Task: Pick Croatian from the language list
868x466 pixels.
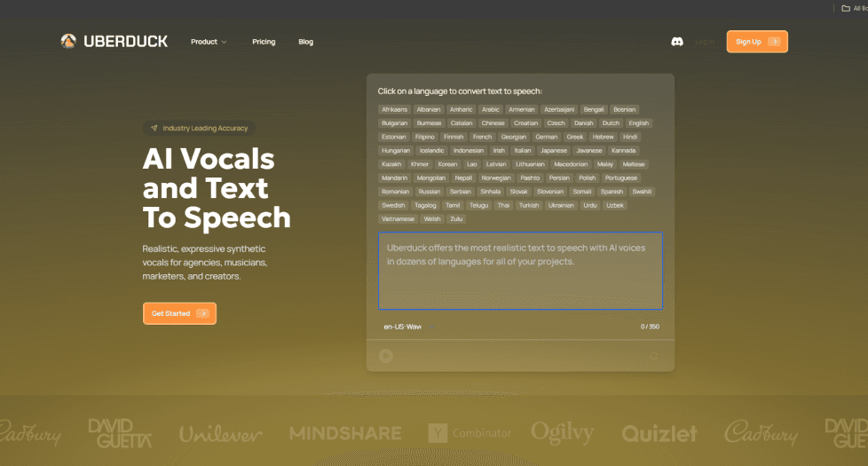Action: (x=526, y=123)
